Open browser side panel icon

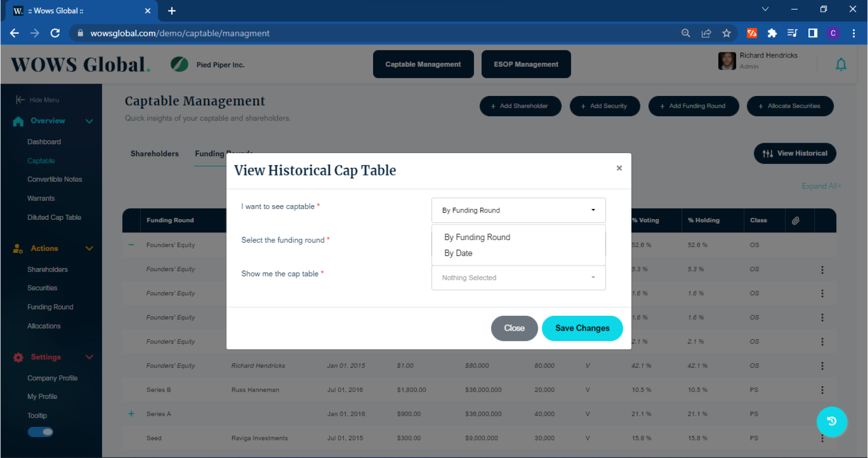pos(813,33)
